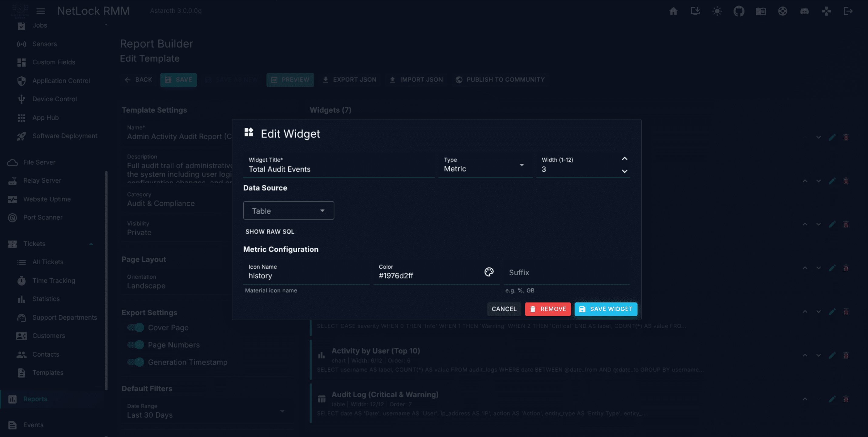Move Activity by User widget down
This screenshot has height=437, width=868.
pyautogui.click(x=819, y=355)
